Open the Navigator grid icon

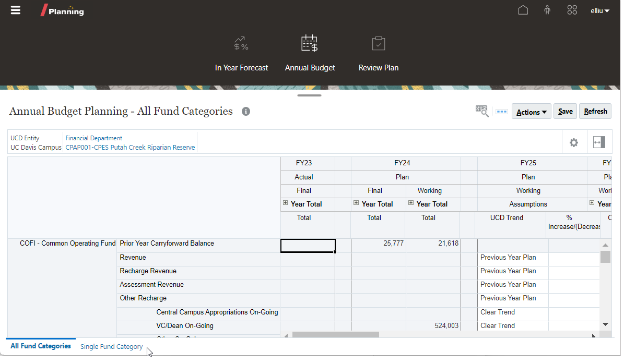572,9
